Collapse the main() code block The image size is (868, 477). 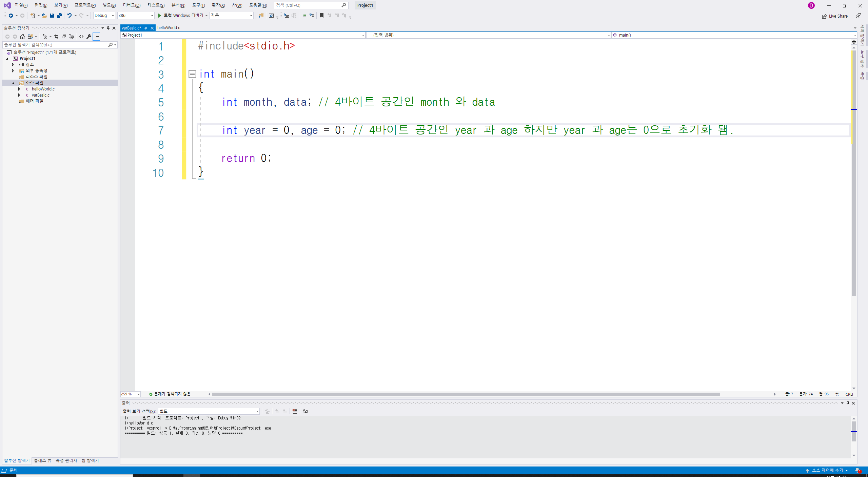192,74
